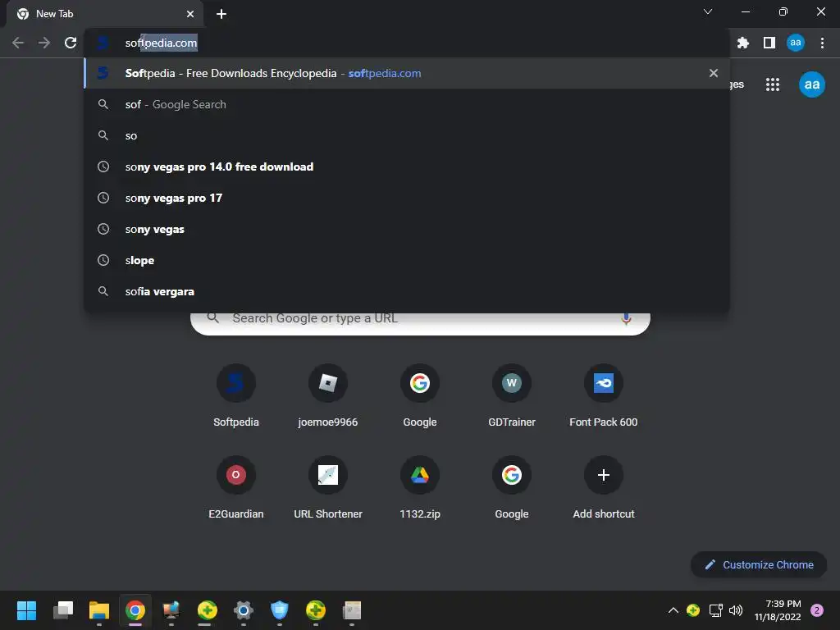Image resolution: width=840 pixels, height=630 pixels.
Task: Open the 1132.zip Drive shortcut
Action: pos(420,487)
